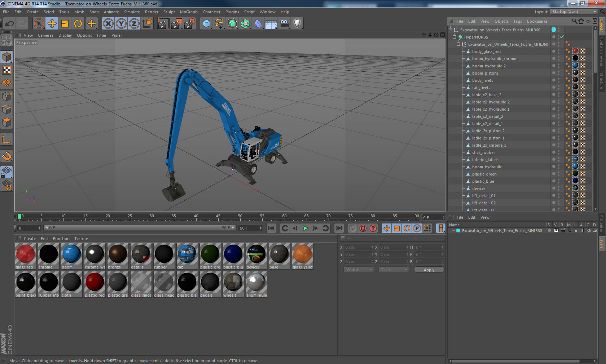Collapse the HyperNURBS tree node

454,37
